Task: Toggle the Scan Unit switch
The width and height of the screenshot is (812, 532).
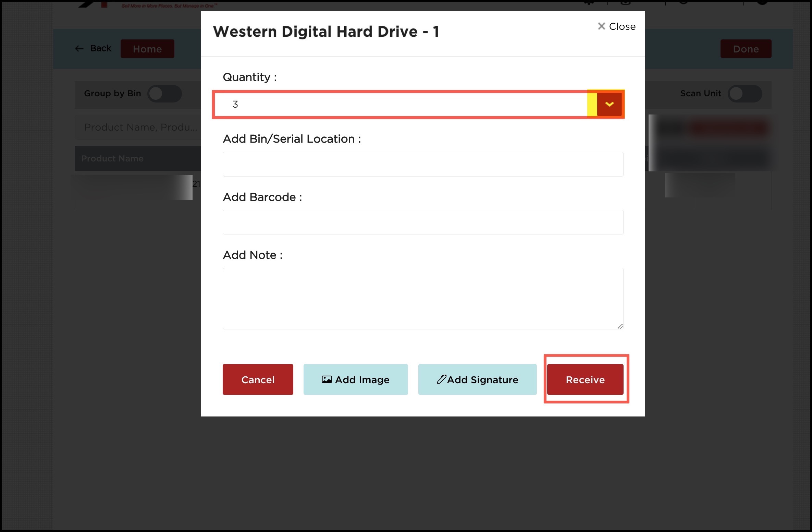Action: (744, 94)
